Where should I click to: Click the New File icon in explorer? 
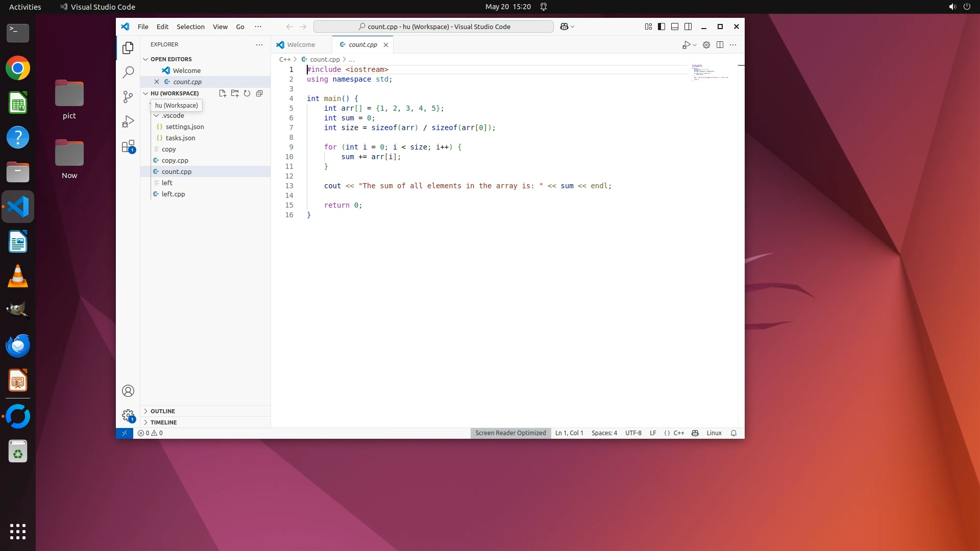click(x=223, y=93)
